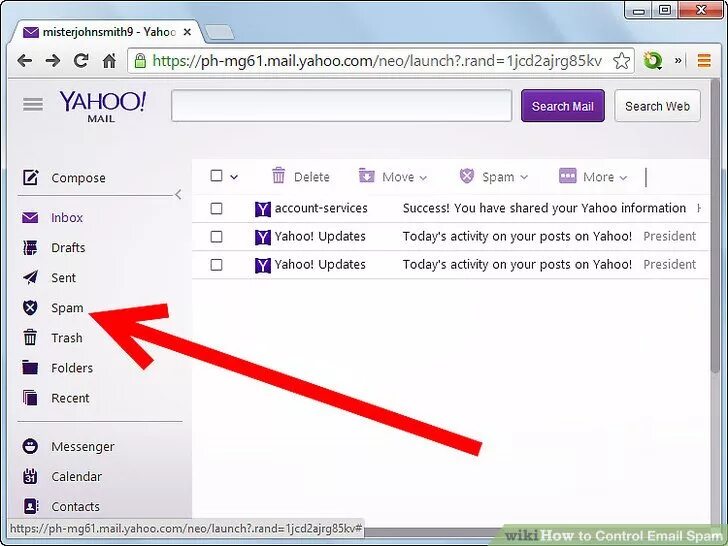Tick the select-all messages checkbox
This screenshot has height=546, width=728.
(216, 176)
